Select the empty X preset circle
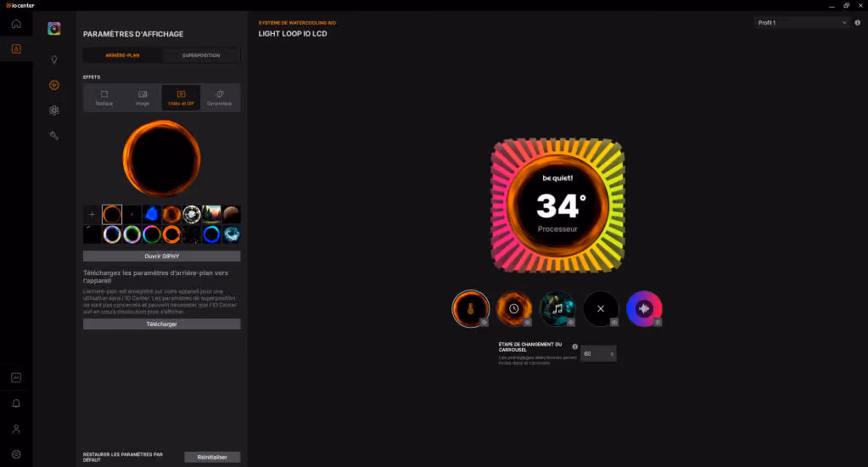Screen dimensions: 868x467 coord(601,308)
